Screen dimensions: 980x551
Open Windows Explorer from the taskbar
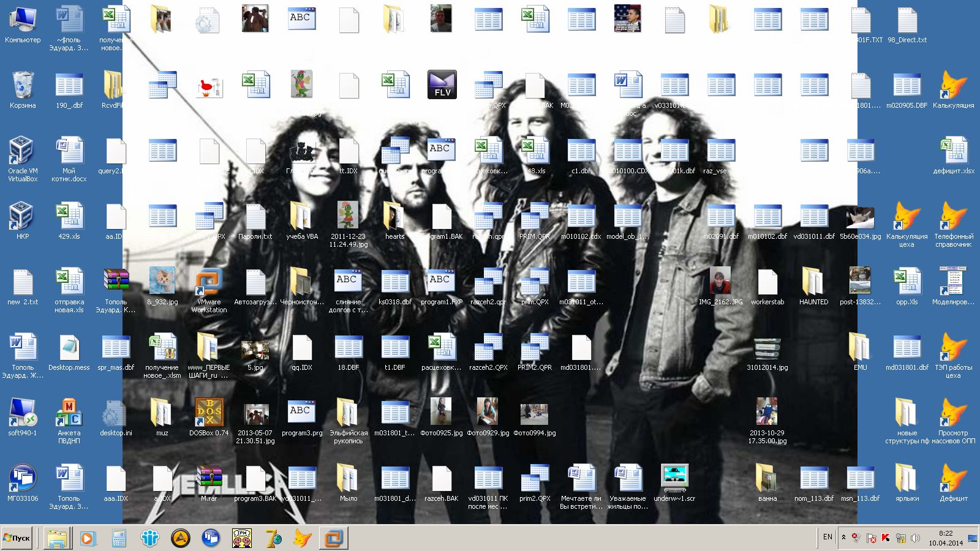pyautogui.click(x=57, y=538)
